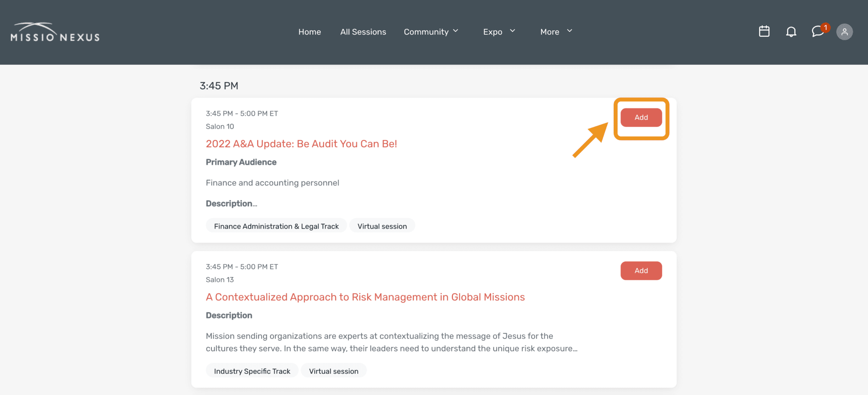The width and height of the screenshot is (868, 395).
Task: Click the Virtual session tag on the audit session
Action: 382,226
